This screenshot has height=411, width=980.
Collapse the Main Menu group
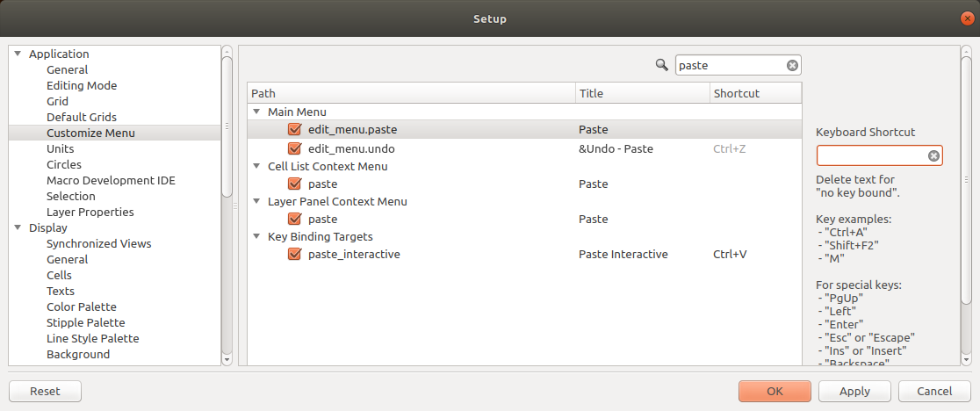[256, 112]
